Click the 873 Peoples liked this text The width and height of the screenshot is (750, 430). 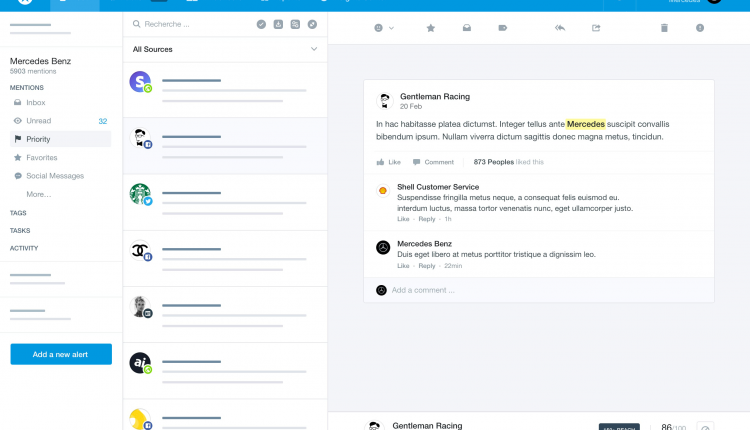point(508,162)
